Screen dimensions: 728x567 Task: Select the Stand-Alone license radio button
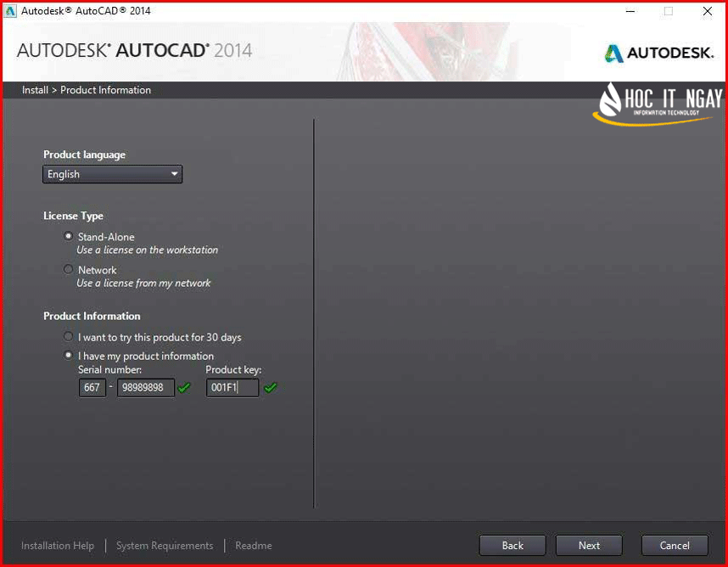click(68, 236)
